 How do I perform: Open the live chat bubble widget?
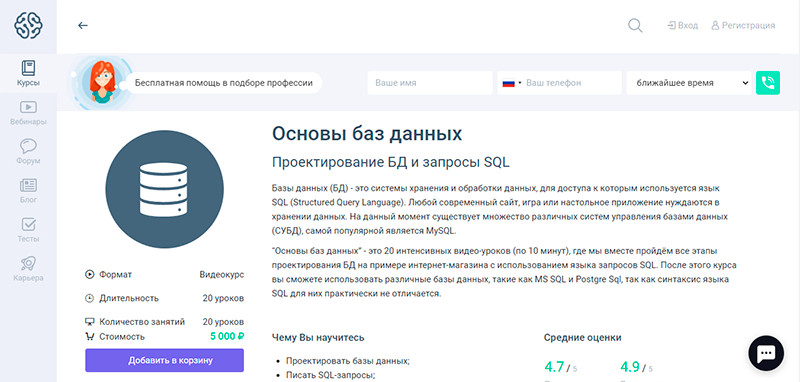[x=766, y=353]
